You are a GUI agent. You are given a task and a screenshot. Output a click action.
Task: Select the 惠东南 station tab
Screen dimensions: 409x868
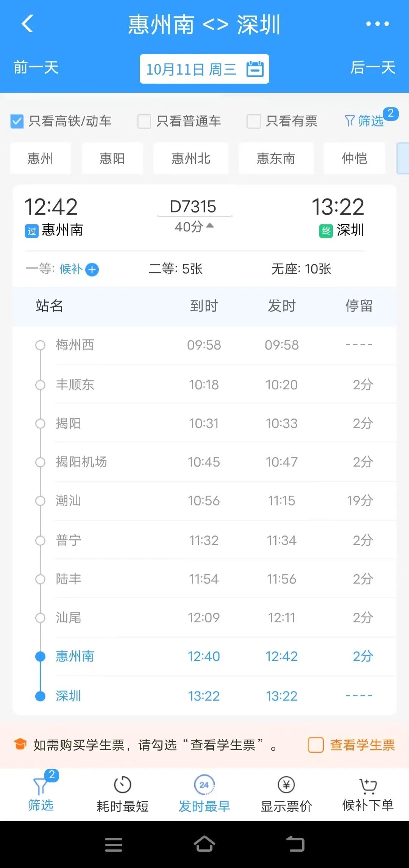(x=276, y=158)
